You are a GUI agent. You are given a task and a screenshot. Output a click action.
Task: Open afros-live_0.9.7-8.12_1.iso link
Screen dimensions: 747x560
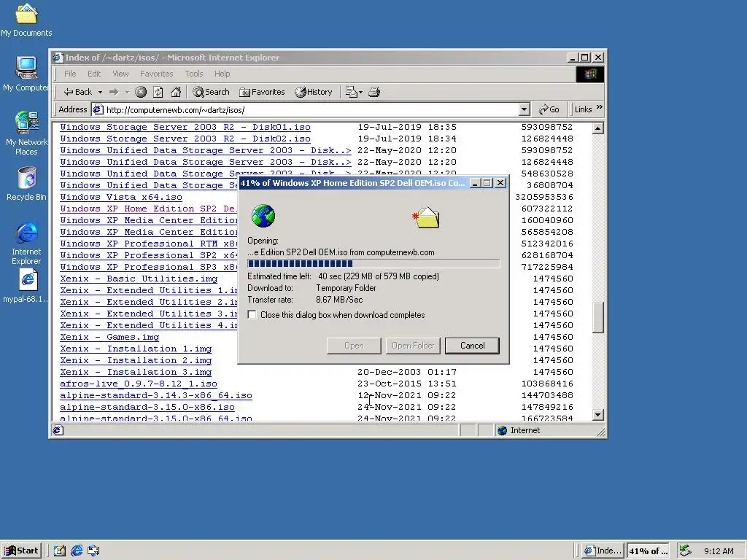[x=139, y=384]
